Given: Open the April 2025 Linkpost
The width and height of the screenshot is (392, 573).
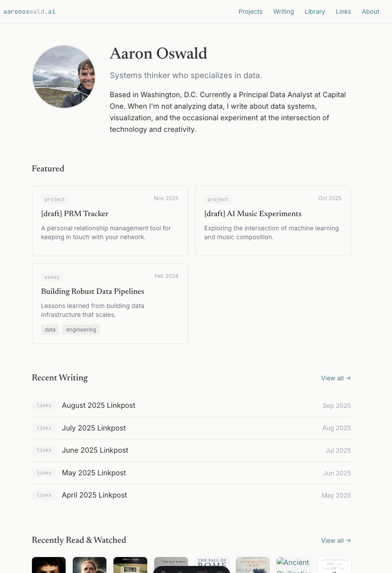Looking at the screenshot, I should (x=94, y=495).
